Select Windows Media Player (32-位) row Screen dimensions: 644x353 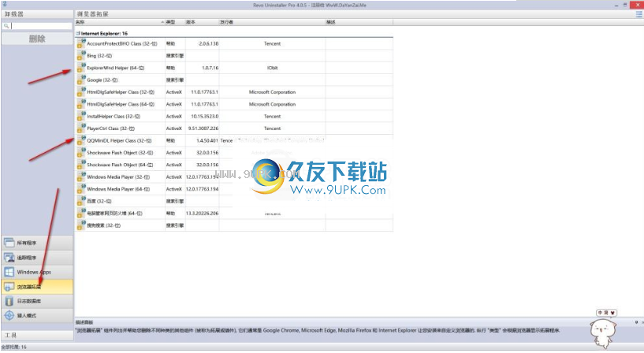tap(234, 177)
